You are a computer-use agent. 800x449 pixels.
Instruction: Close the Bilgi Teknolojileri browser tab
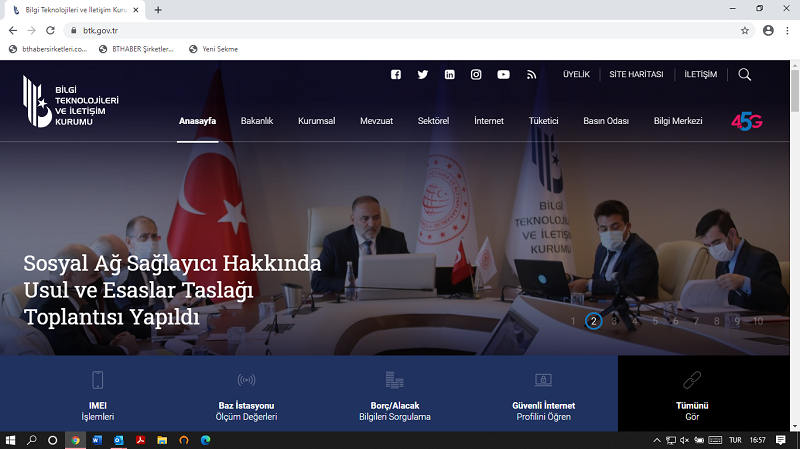coord(136,10)
